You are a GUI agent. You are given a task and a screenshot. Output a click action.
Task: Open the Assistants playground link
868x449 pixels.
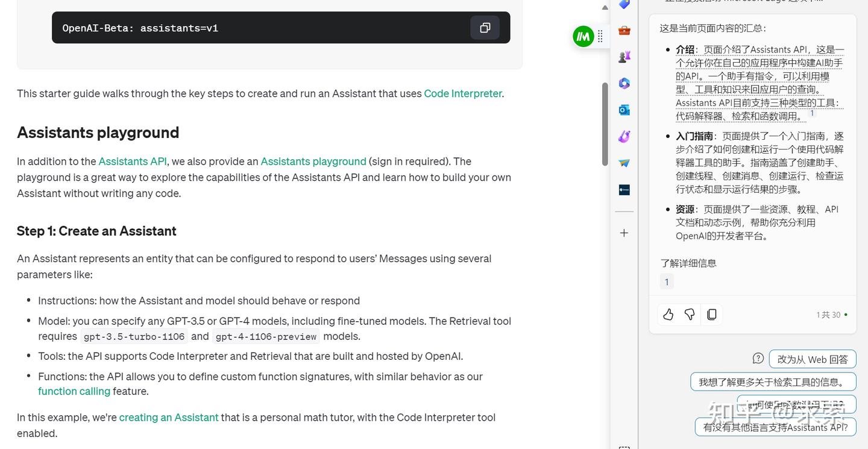313,162
